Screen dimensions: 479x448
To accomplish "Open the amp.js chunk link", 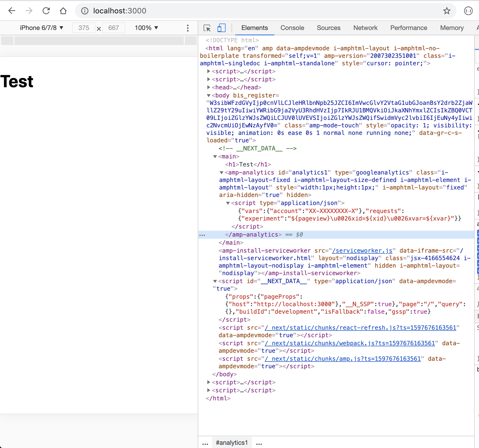I will click(343, 359).
